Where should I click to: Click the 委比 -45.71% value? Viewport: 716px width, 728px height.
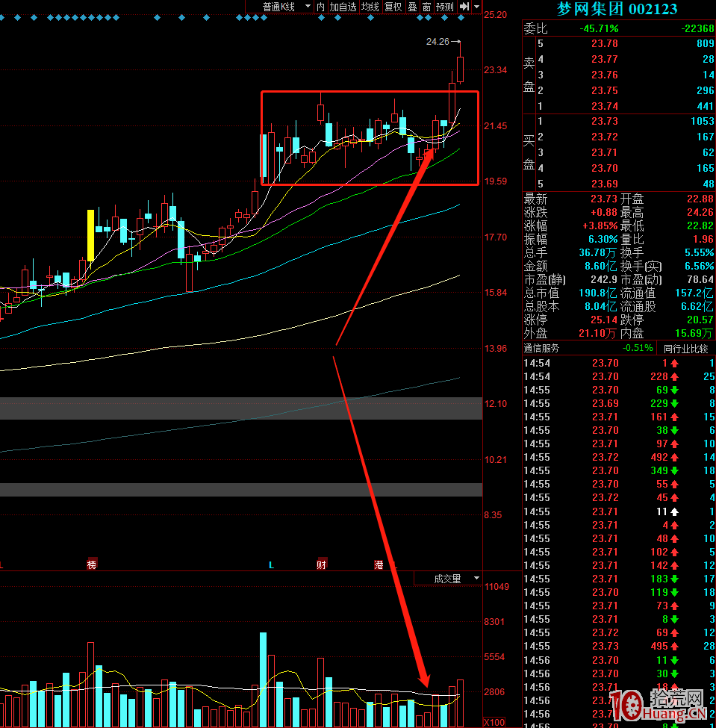pos(599,29)
